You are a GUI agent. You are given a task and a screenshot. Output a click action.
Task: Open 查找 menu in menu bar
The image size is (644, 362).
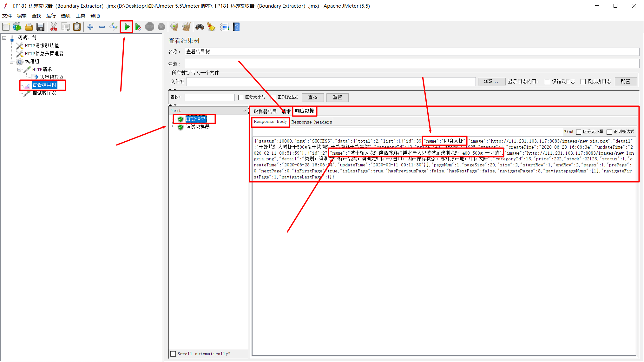(36, 16)
